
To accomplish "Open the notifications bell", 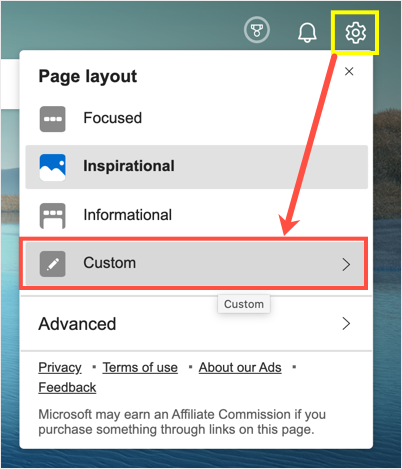I will click(307, 32).
